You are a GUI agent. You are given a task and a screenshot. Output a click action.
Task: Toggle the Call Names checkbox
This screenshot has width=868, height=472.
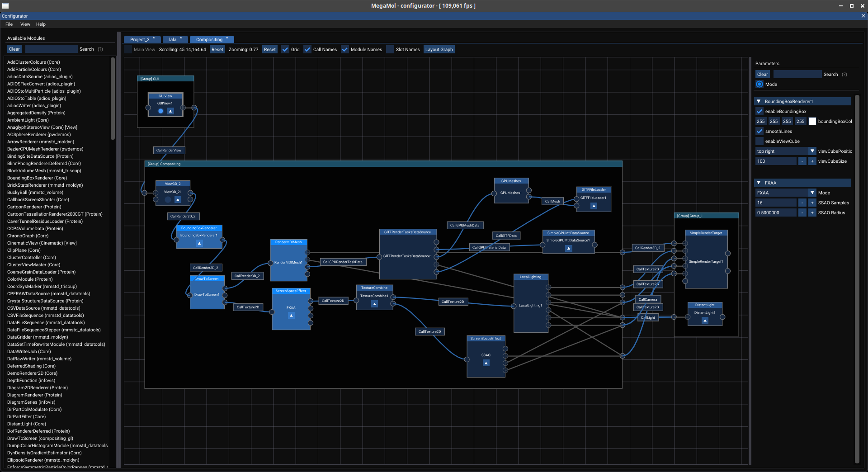coord(307,50)
